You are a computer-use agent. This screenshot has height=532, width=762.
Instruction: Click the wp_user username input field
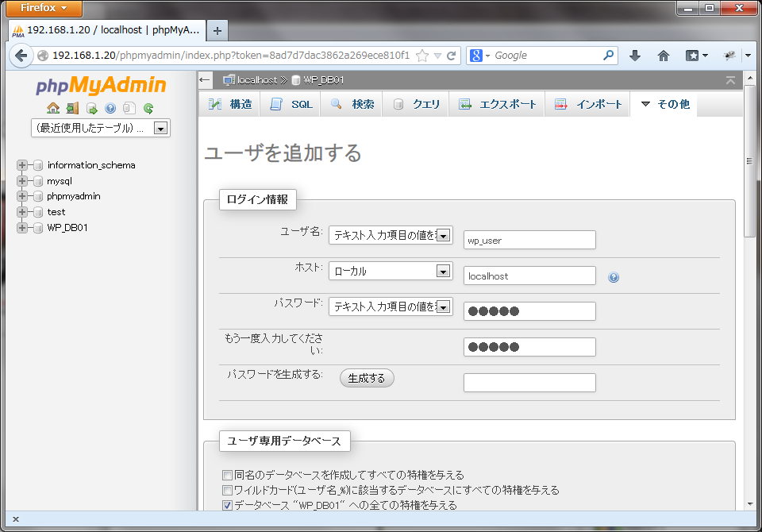point(529,241)
